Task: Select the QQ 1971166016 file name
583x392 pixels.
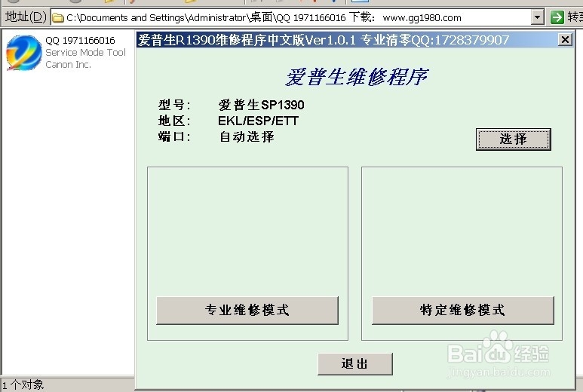Action: click(x=80, y=40)
